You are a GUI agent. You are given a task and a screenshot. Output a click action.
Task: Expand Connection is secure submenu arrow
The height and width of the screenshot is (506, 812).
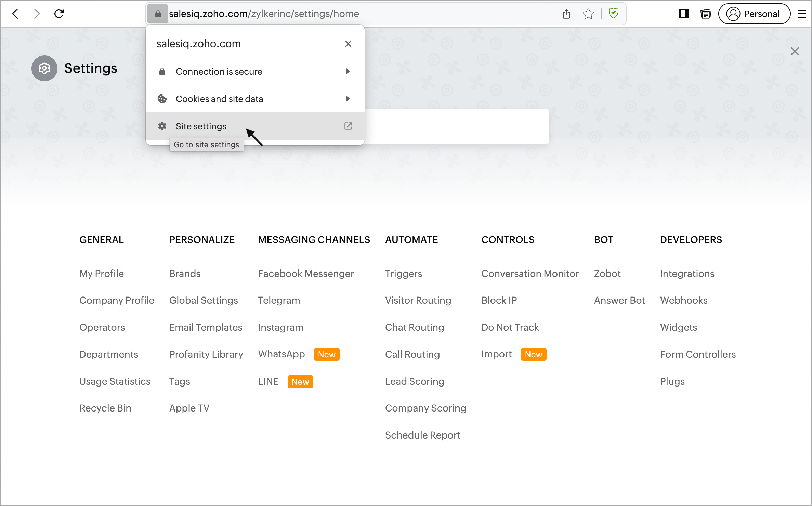pos(348,71)
